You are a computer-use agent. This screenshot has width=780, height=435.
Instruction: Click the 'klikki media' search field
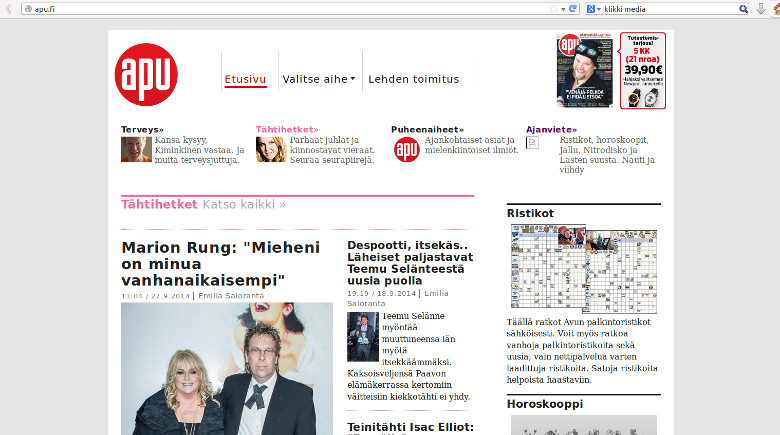coord(670,9)
